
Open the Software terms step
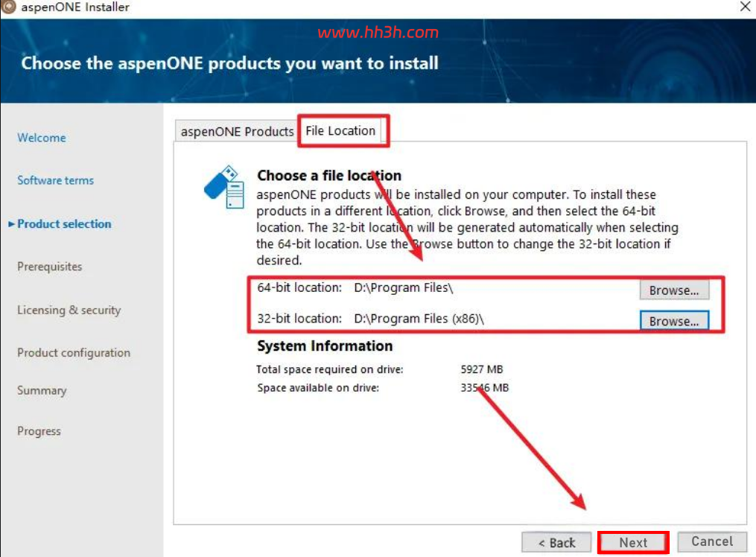click(55, 180)
